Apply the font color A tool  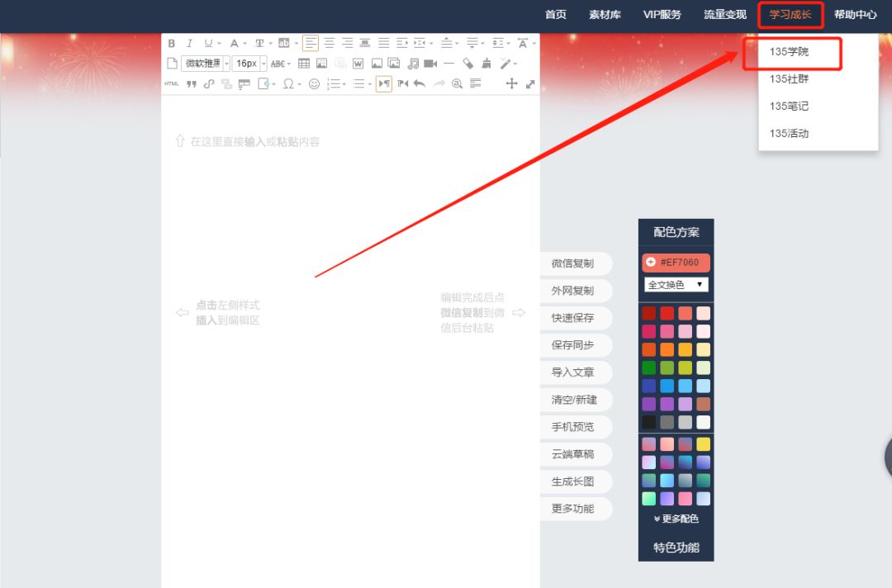tap(234, 43)
